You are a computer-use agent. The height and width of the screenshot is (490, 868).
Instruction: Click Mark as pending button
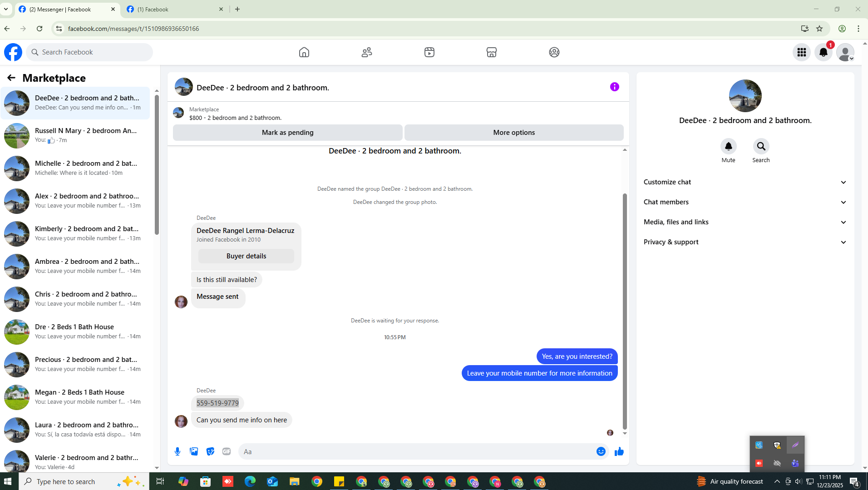287,133
